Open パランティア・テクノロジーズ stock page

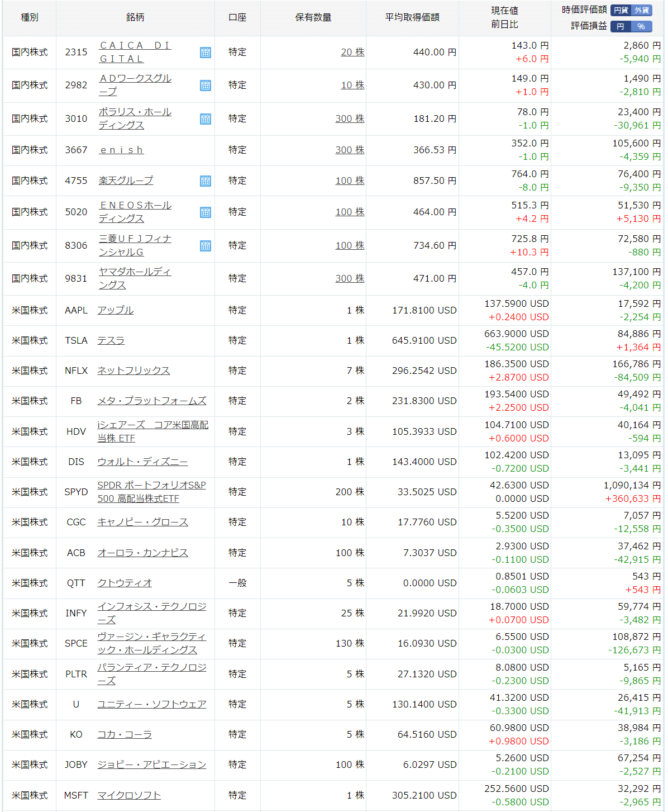pyautogui.click(x=152, y=674)
